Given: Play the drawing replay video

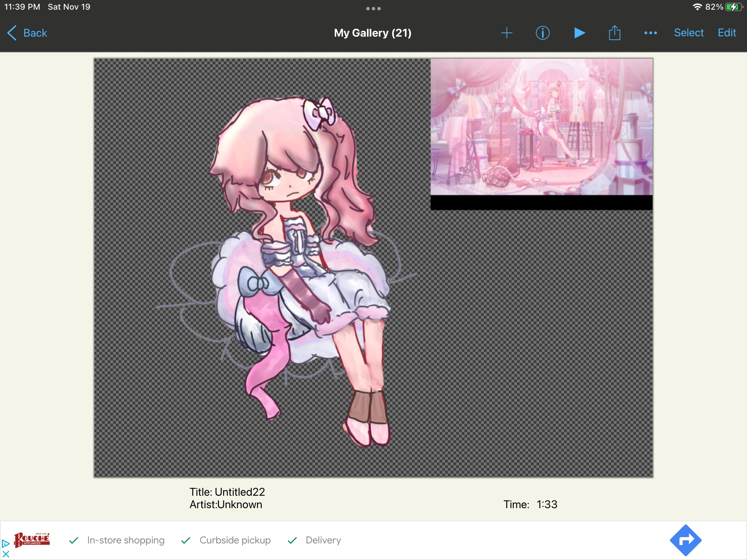Looking at the screenshot, I should (x=579, y=33).
